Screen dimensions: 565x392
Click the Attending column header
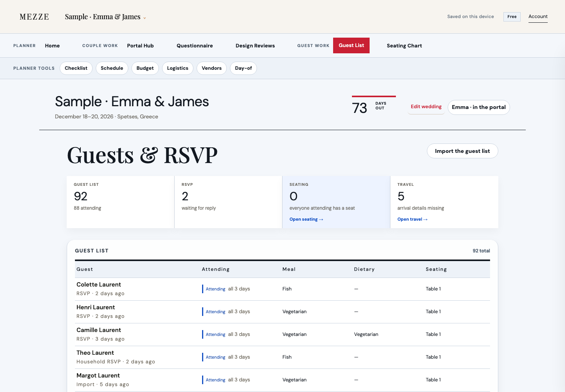click(x=215, y=269)
